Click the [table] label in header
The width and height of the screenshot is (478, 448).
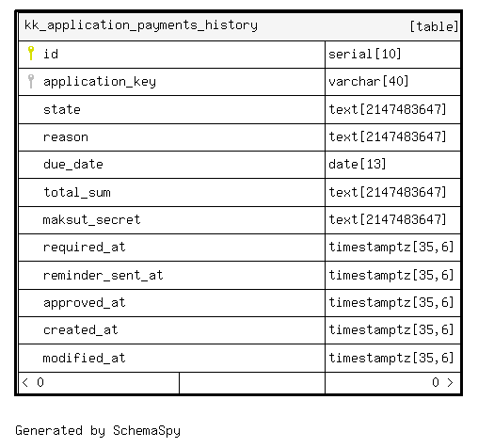(434, 26)
